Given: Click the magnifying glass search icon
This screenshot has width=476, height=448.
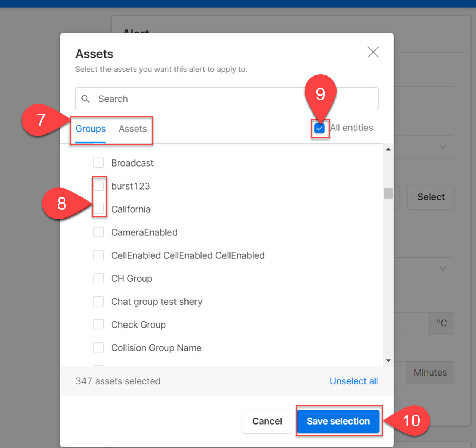Looking at the screenshot, I should click(x=86, y=99).
